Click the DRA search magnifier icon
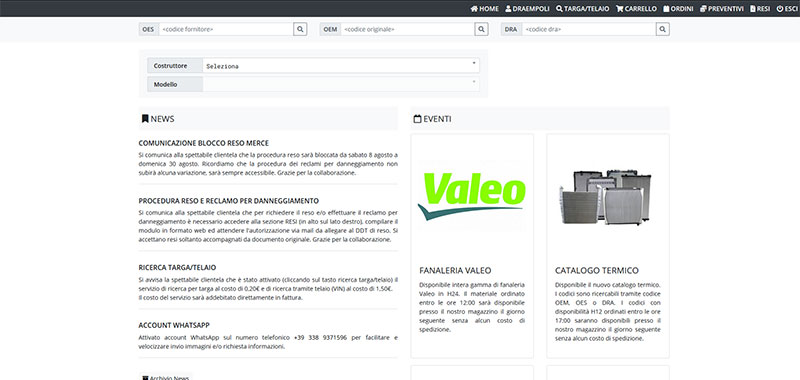The image size is (800, 380). tap(663, 30)
